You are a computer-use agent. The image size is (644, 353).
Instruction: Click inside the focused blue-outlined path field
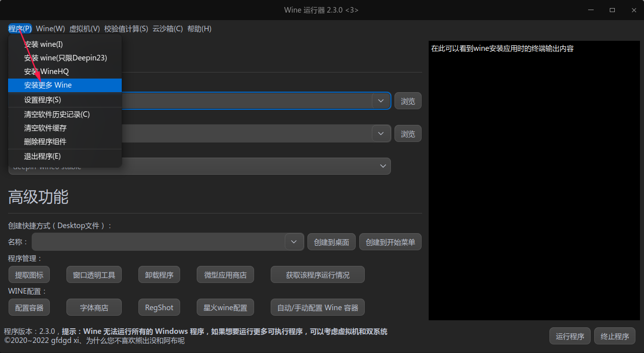(x=247, y=101)
